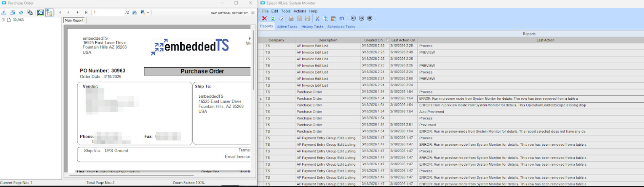This screenshot has height=187, width=644.
Task: Click Undo arrow icon in System Monitor
Action: coord(342,18)
